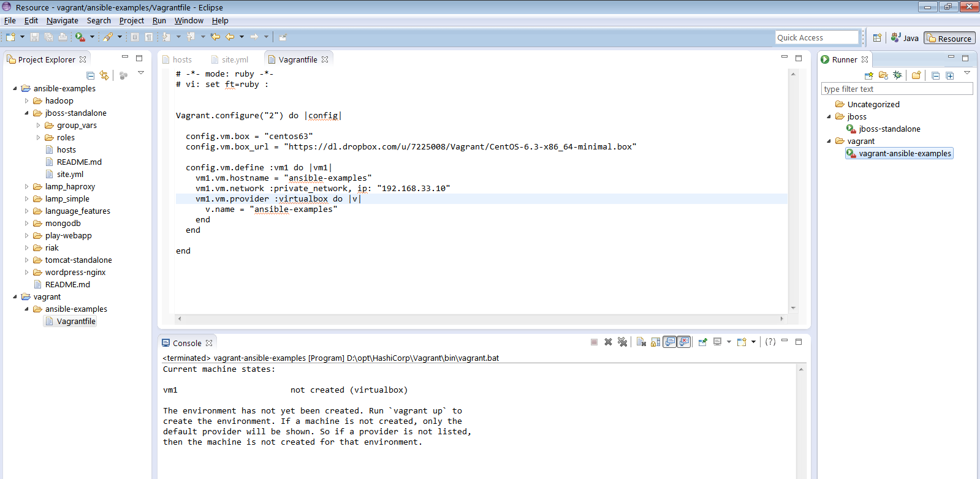
Task: Click the Open Console icon
Action: pyautogui.click(x=742, y=342)
